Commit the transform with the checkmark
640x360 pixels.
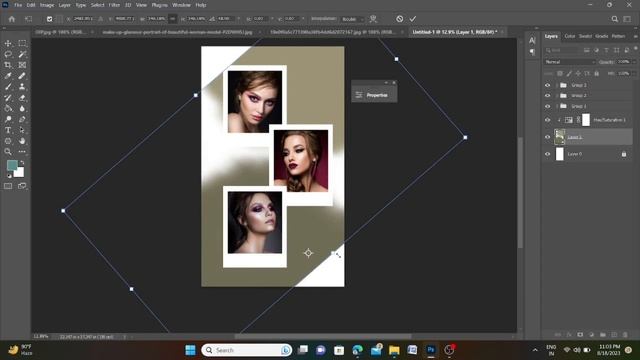click(413, 19)
